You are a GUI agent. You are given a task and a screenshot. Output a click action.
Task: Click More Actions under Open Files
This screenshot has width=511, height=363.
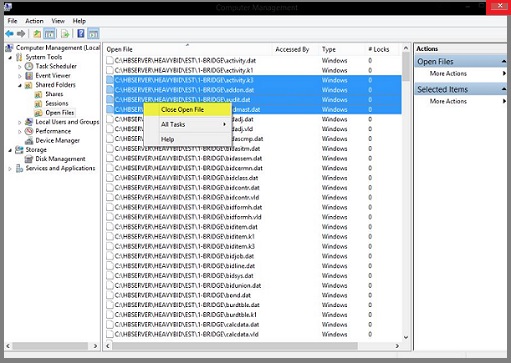tap(448, 74)
